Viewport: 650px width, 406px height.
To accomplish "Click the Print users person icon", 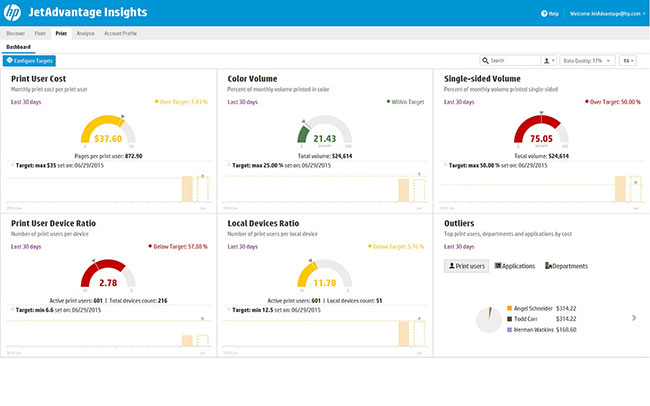I will click(x=451, y=266).
